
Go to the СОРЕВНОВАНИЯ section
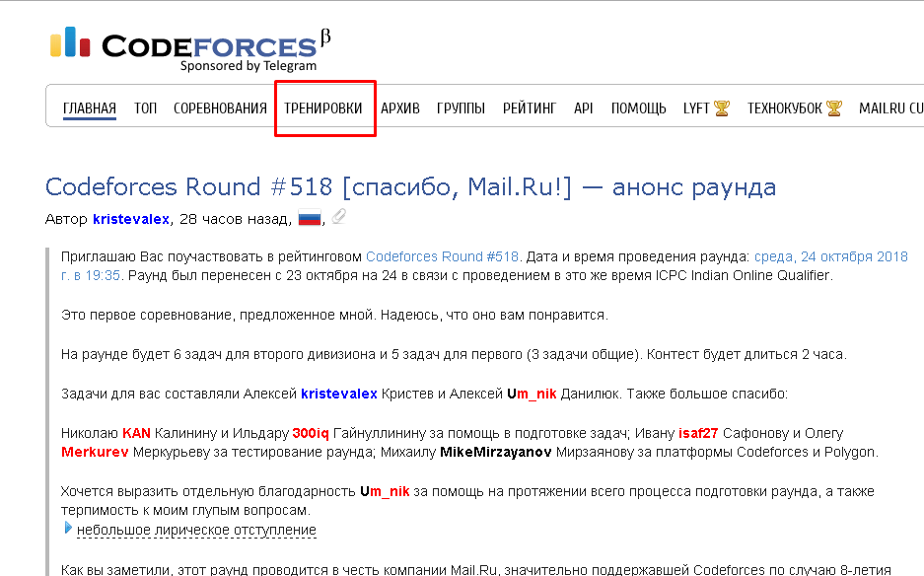(x=220, y=108)
